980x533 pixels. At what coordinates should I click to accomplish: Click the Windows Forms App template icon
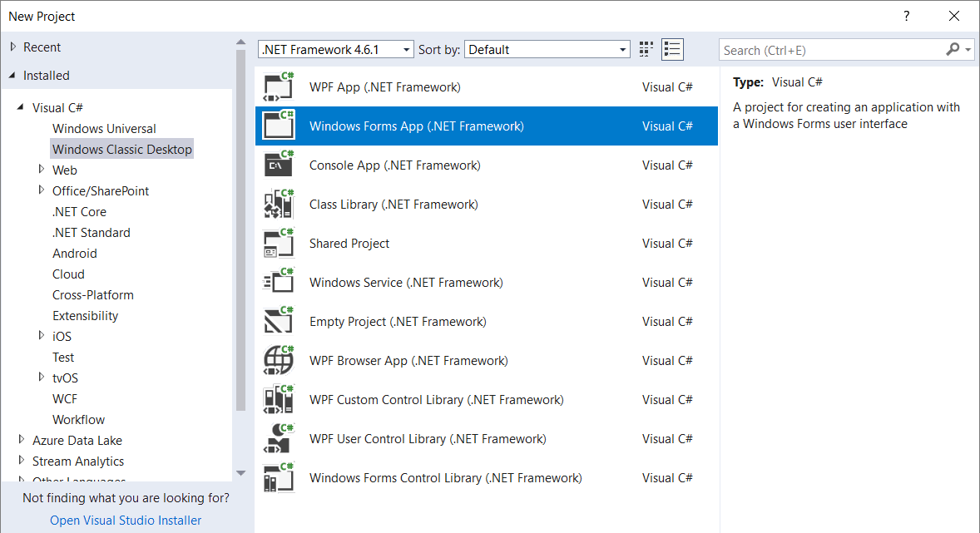(278, 126)
